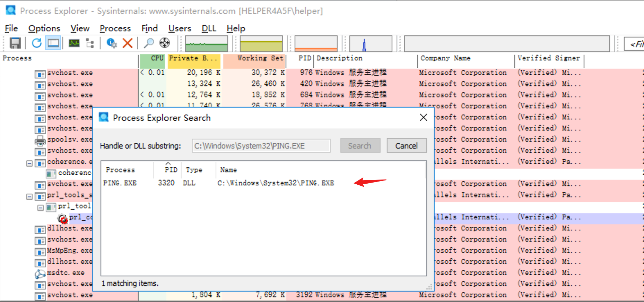
Task: Click the Cancel button in the Search dialog
Action: (x=406, y=146)
